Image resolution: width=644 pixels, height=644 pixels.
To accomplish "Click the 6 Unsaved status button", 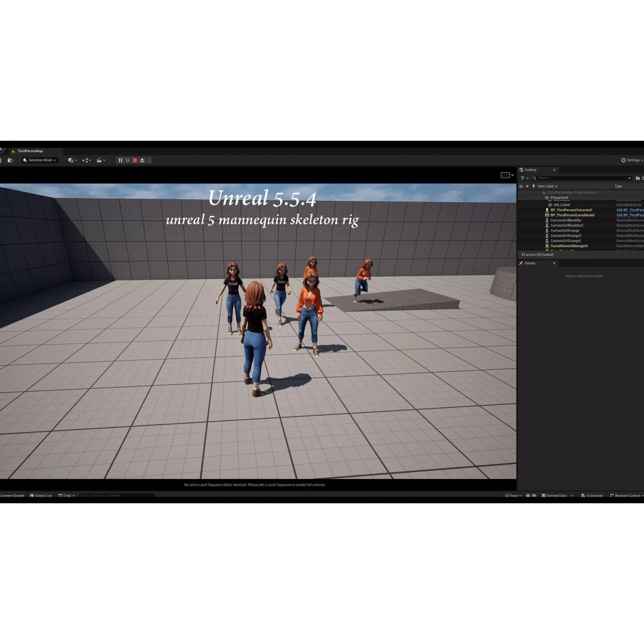I will [592, 496].
